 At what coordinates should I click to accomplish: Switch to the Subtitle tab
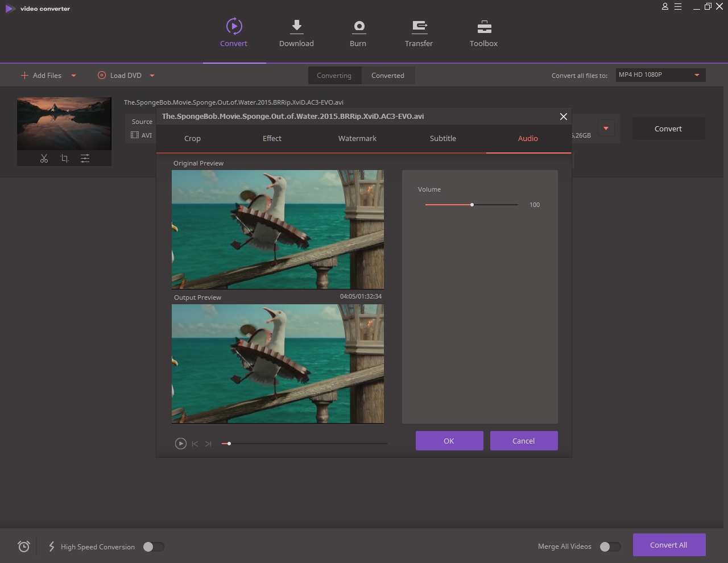(x=443, y=138)
